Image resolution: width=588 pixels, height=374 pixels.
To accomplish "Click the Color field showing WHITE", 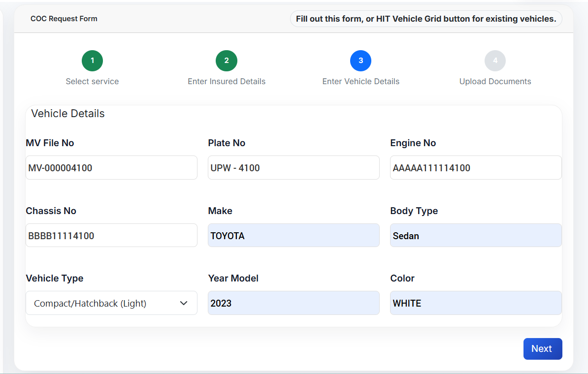I will (x=476, y=303).
